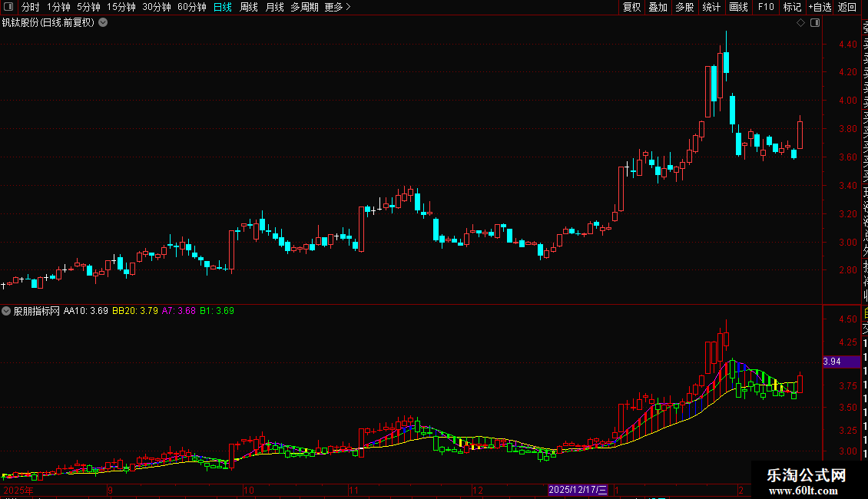Click the AA10: 3.69 indicator value

tap(86, 311)
